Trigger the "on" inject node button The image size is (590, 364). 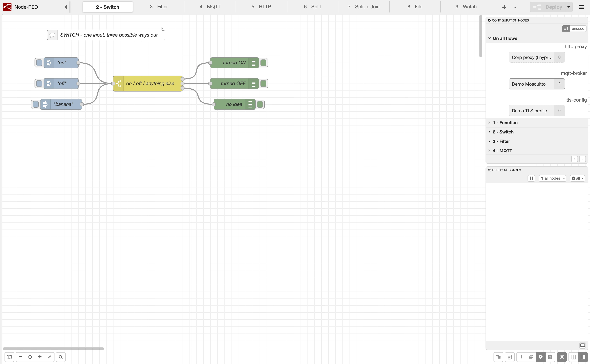pos(39,63)
